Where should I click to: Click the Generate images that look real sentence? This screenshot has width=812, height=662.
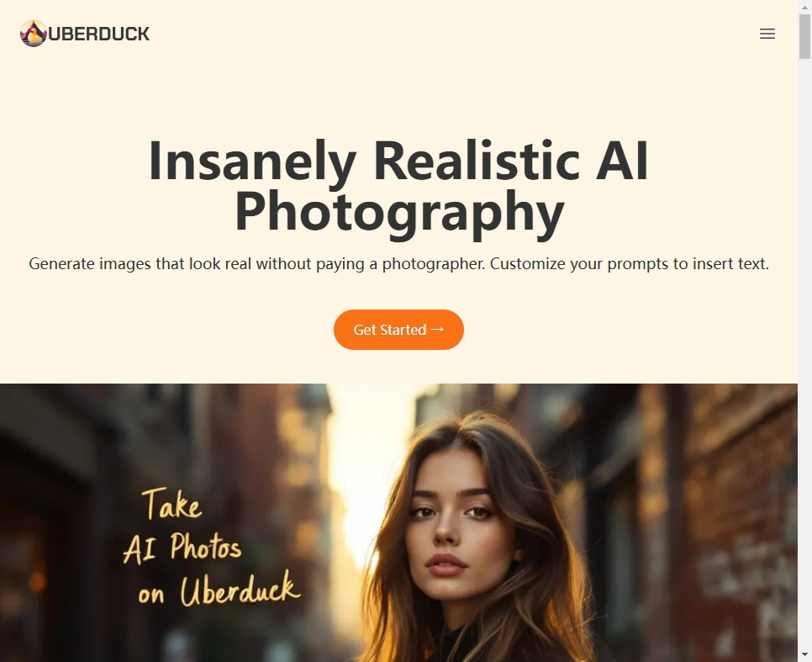(x=257, y=264)
